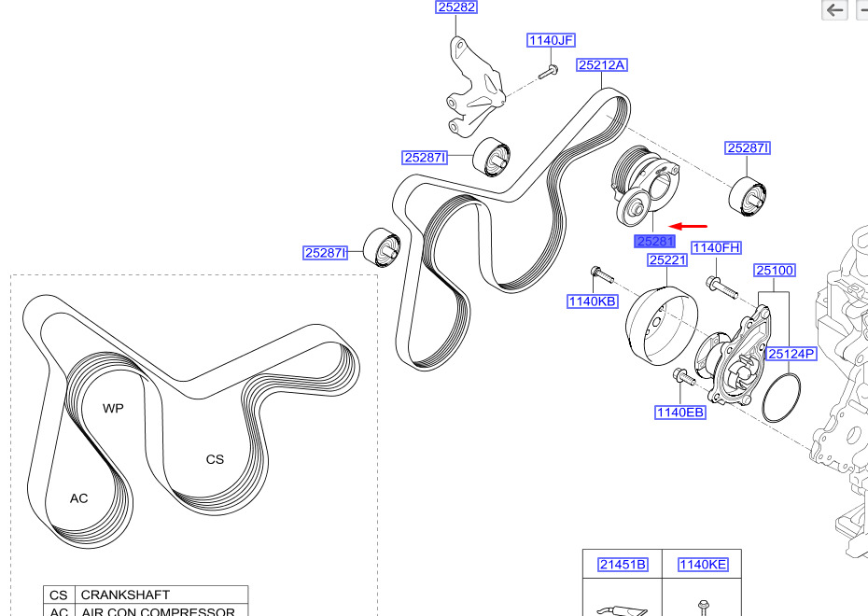
Task: Click the back arrow navigation button
Action: [x=834, y=10]
